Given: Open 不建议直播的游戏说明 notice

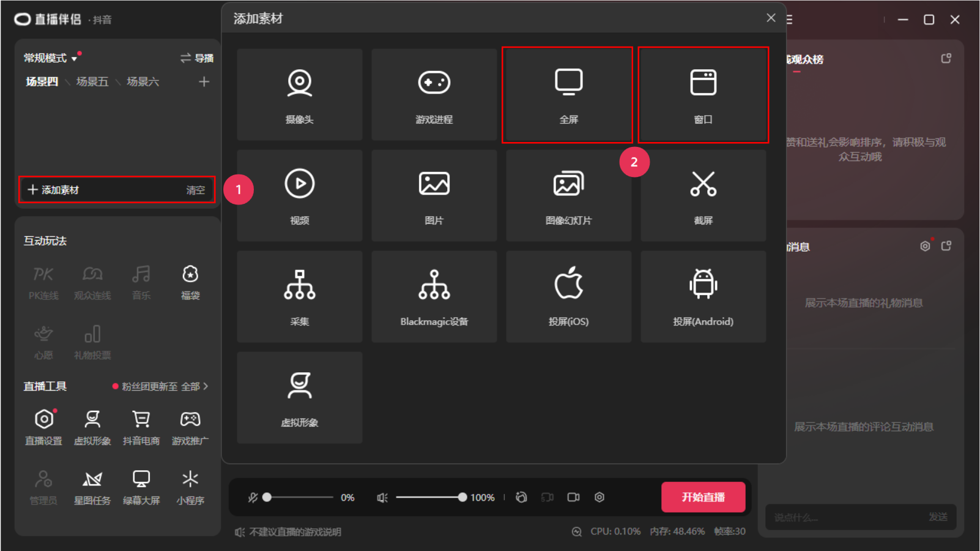Looking at the screenshot, I should click(288, 532).
